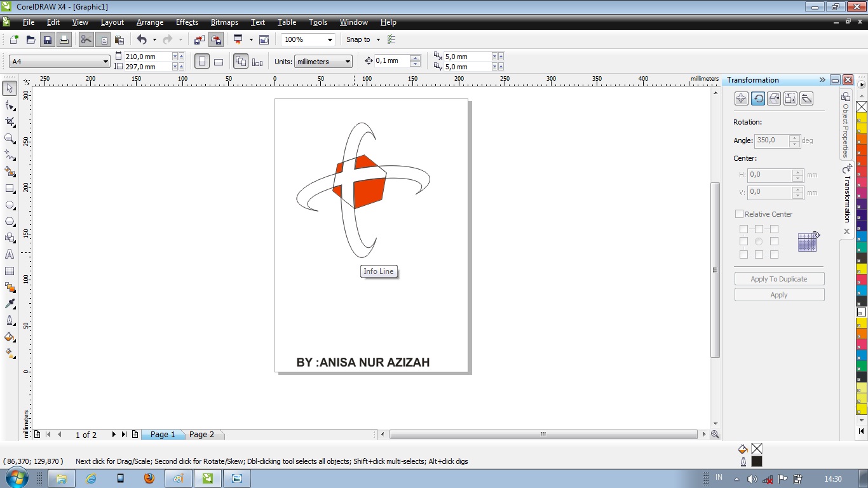Select the center anchor radio point

pos(759,241)
